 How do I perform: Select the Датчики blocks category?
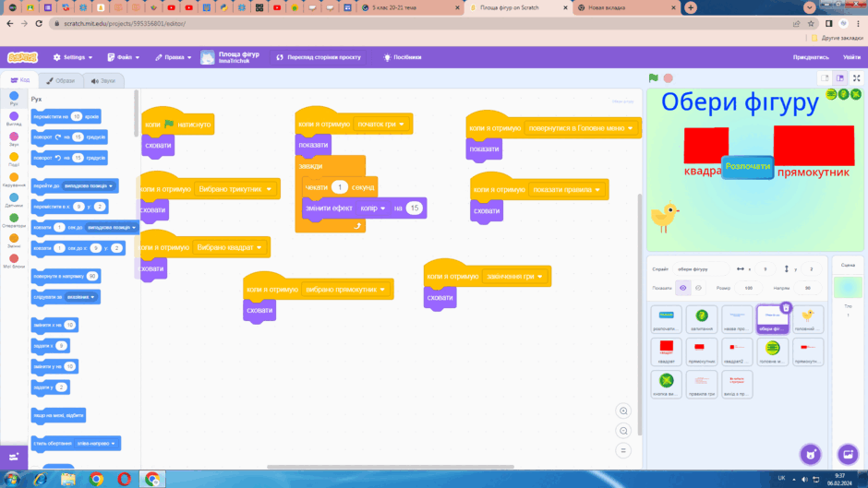(14, 200)
